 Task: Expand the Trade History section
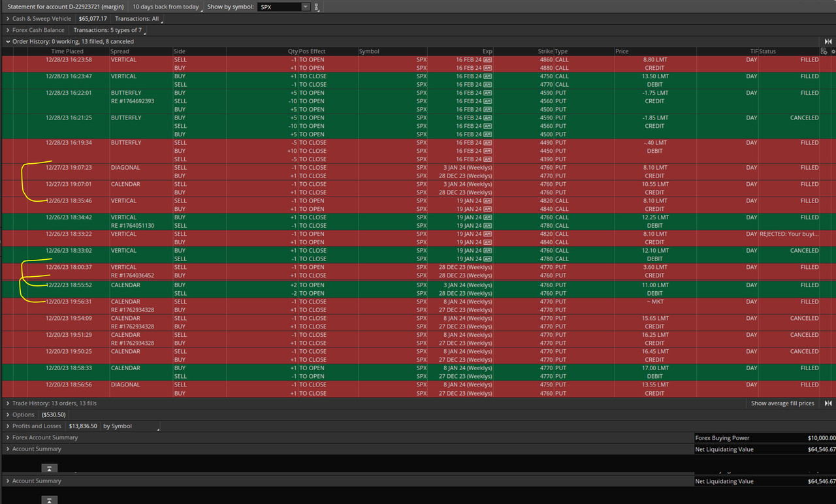tap(7, 403)
